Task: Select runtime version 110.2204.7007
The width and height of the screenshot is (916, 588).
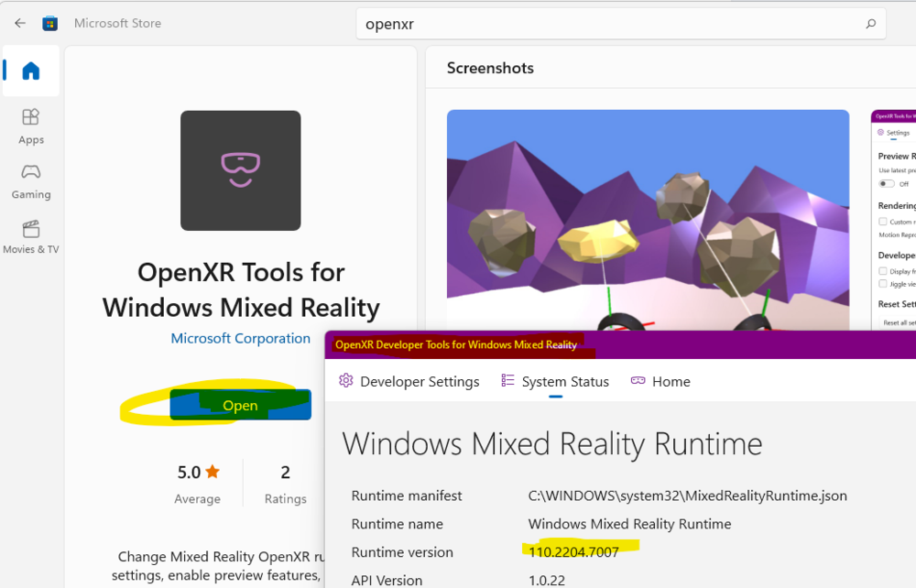Action: pos(573,551)
